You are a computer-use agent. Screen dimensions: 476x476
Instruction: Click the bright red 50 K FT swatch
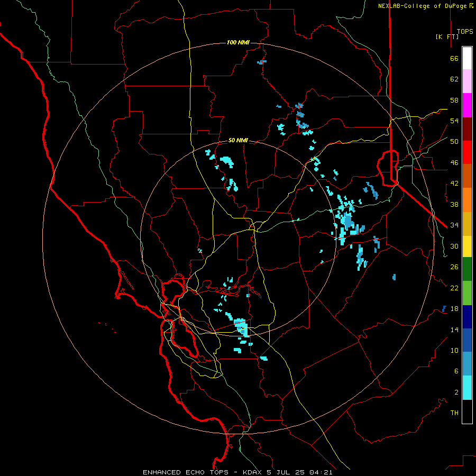pyautogui.click(x=467, y=152)
